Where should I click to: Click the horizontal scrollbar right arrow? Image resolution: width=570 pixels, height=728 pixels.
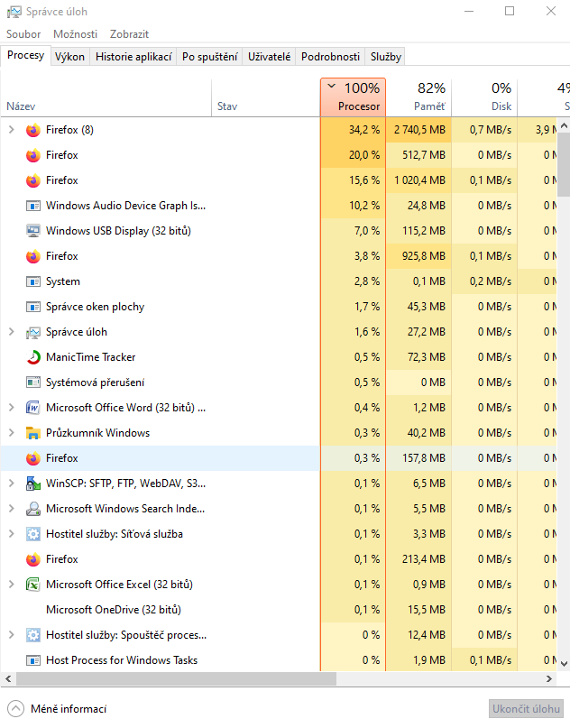click(549, 678)
